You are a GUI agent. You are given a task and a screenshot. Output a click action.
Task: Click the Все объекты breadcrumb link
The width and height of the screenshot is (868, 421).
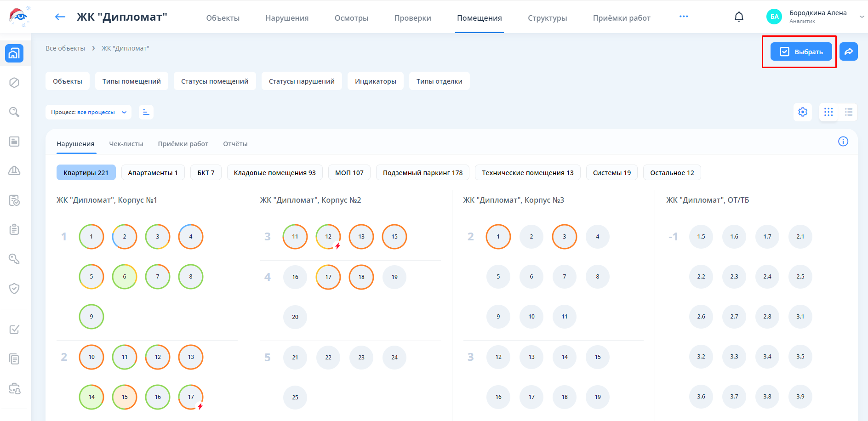pos(65,48)
